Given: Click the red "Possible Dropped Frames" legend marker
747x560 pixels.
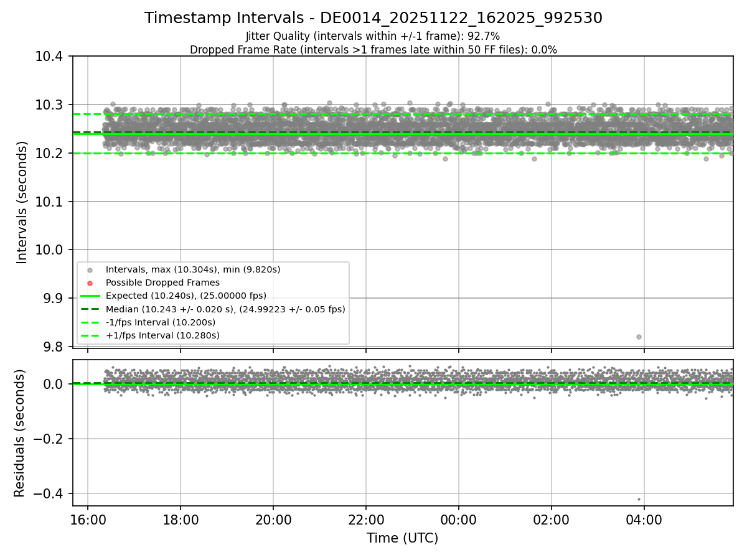Looking at the screenshot, I should pyautogui.click(x=90, y=283).
